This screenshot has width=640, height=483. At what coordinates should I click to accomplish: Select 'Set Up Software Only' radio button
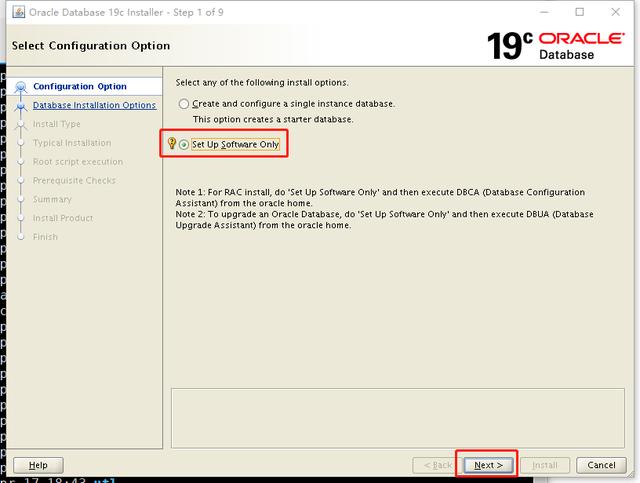184,145
